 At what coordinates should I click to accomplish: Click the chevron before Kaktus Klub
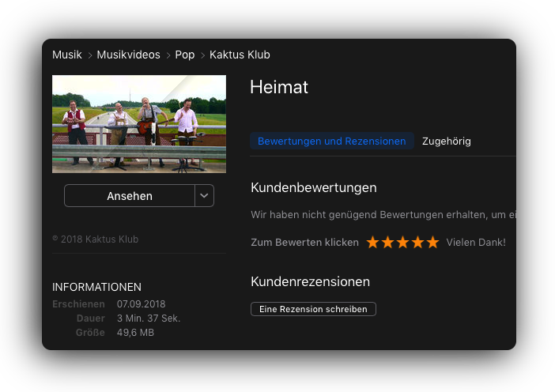coord(202,55)
